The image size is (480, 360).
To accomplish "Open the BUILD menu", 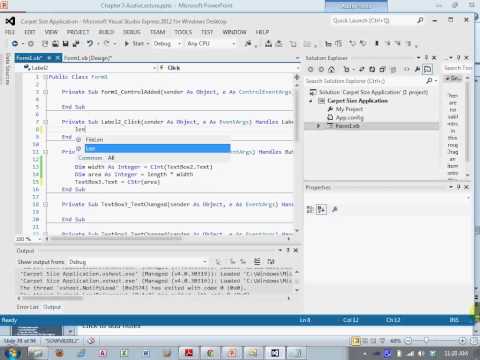I will tap(106, 32).
